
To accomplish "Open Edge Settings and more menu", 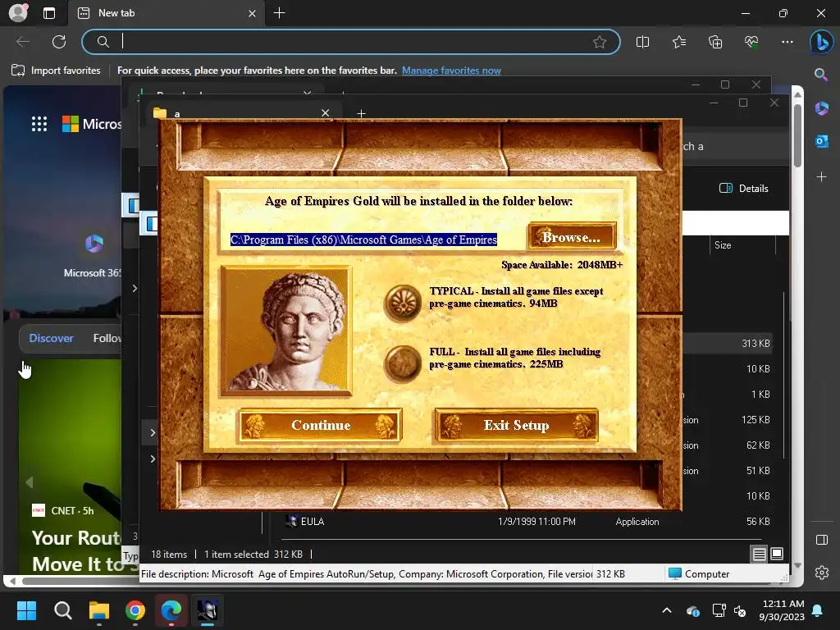I will (787, 42).
